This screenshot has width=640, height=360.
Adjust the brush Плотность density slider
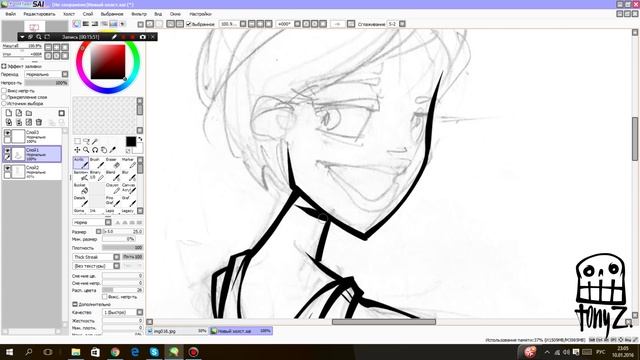point(122,248)
